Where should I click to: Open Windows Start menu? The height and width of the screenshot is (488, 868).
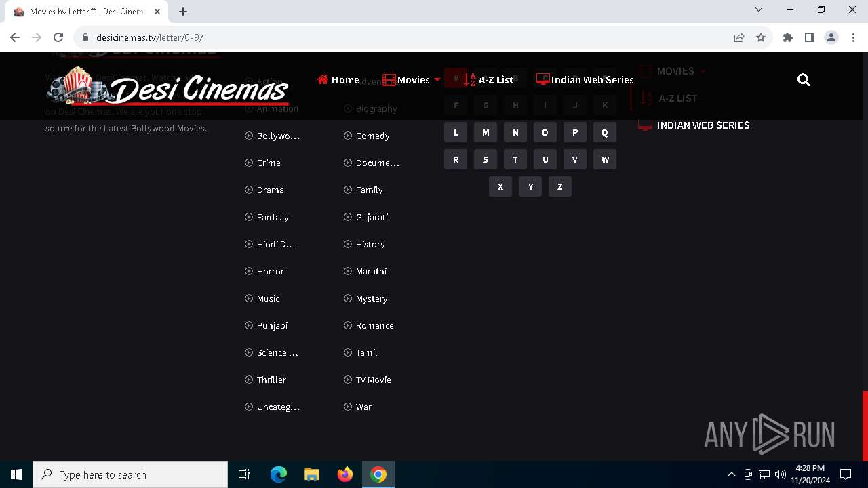[16, 474]
